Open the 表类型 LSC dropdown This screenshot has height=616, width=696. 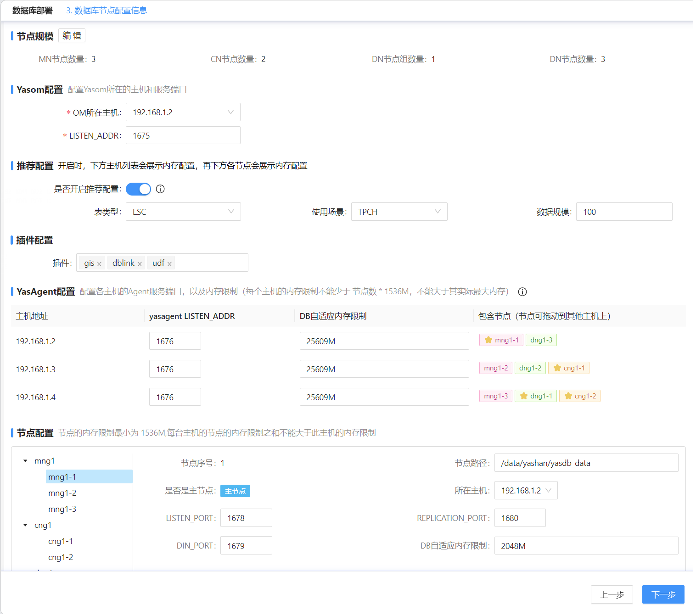click(183, 212)
